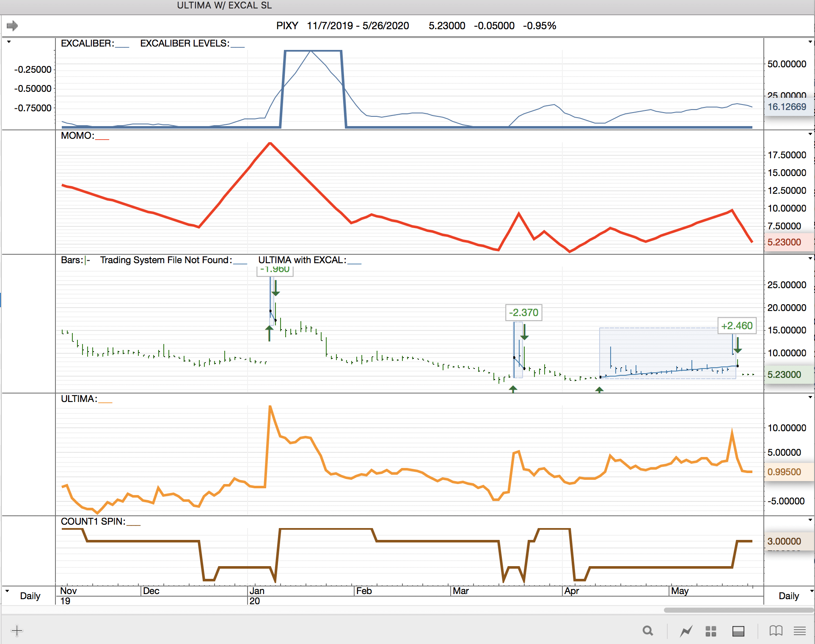The height and width of the screenshot is (644, 815).
Task: Click the gray arrow icon beside PIXY header
Action: [12, 26]
